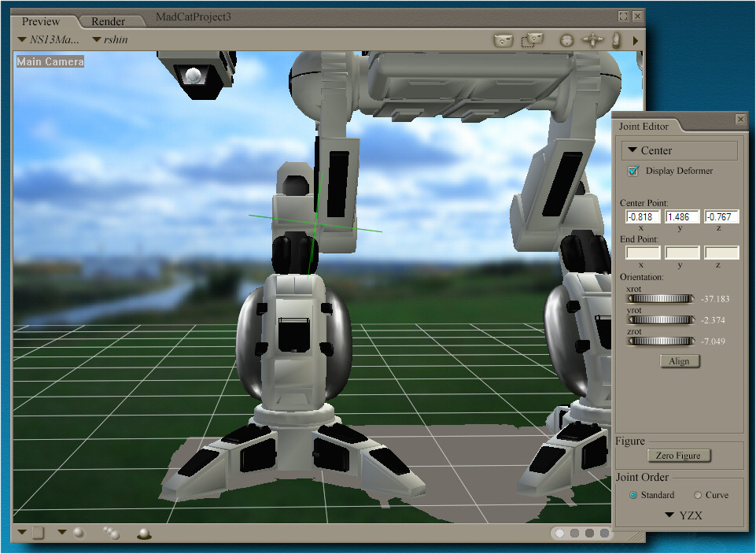The height and width of the screenshot is (554, 756).
Task: Select the Curve joint order option
Action: tap(698, 495)
